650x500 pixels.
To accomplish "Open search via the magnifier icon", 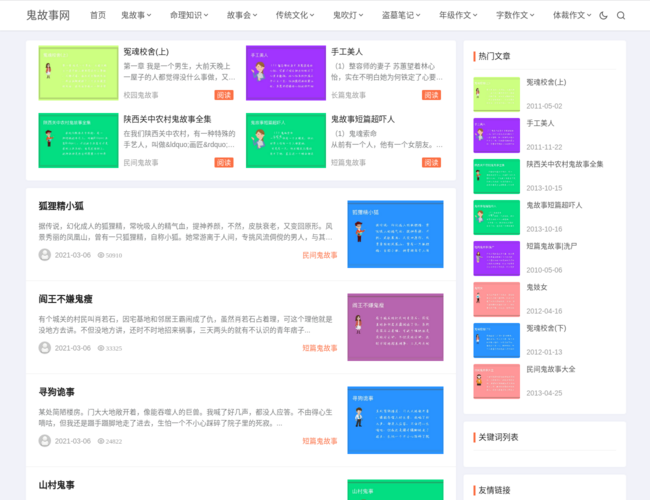I will [x=621, y=15].
